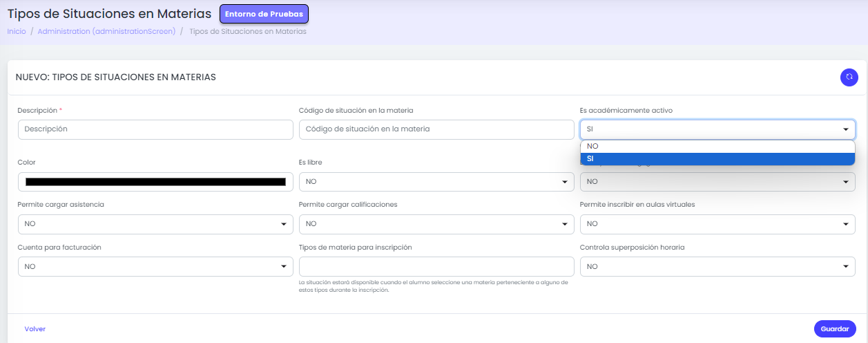Open the Permite cargar calificaciones dropdown
Screen dimensions: 868x343
[436, 224]
